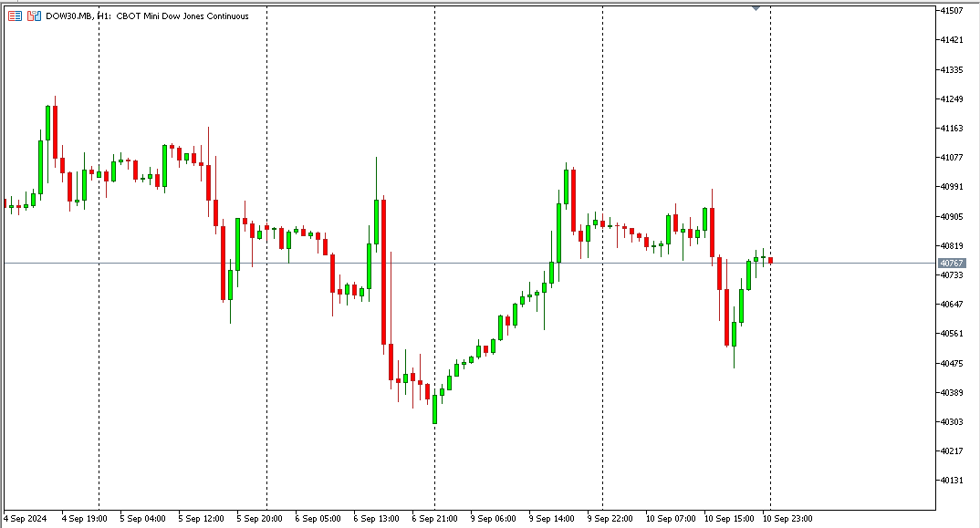Viewport: 980px width, 528px height.
Task: Click time axis label 10 Sep 07:00
Action: [x=671, y=519]
